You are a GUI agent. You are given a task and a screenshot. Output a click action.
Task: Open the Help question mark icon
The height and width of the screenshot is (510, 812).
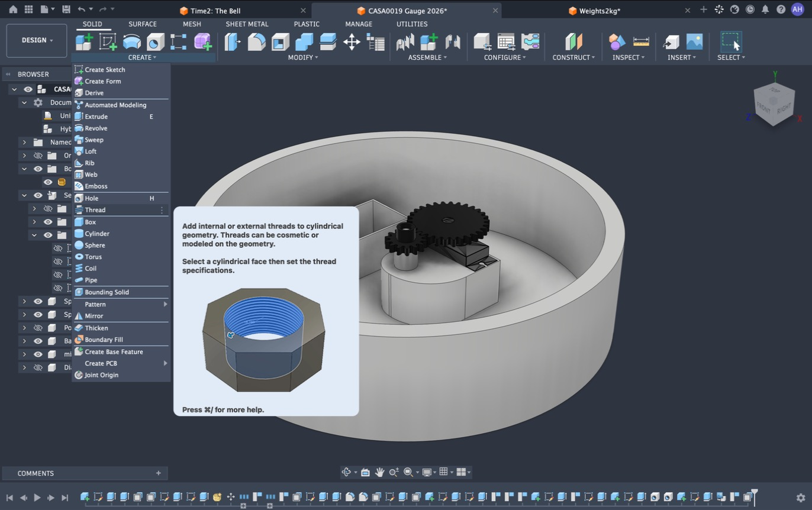coord(781,9)
